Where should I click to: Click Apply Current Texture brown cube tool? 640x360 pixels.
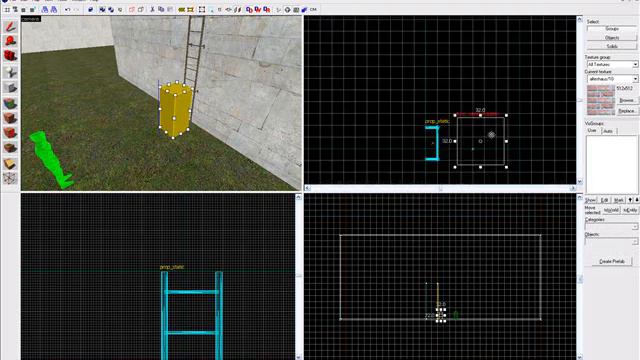point(10,118)
